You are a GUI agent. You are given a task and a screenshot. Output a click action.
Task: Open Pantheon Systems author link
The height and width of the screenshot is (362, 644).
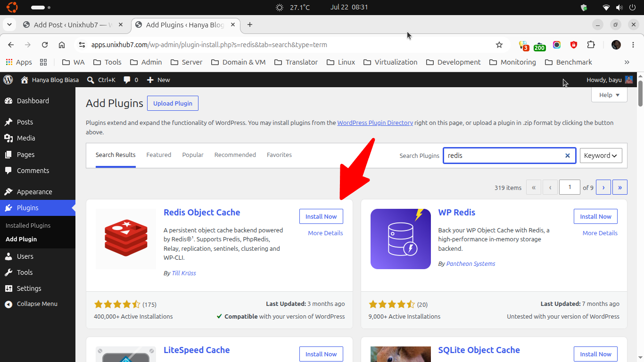pos(471,263)
